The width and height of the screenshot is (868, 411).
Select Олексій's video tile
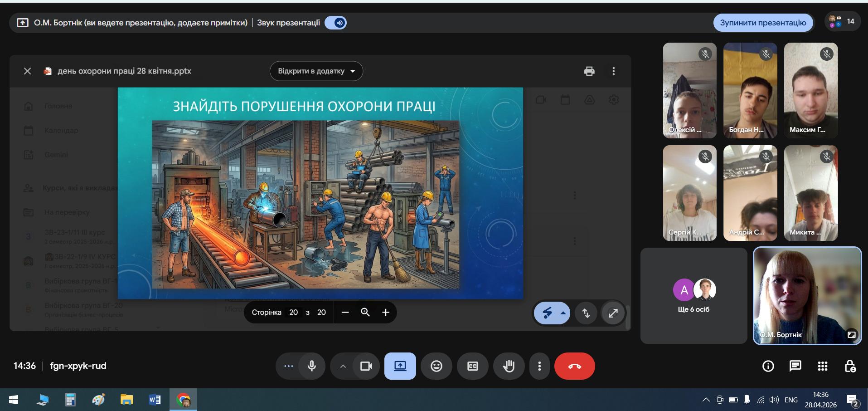[x=690, y=91]
